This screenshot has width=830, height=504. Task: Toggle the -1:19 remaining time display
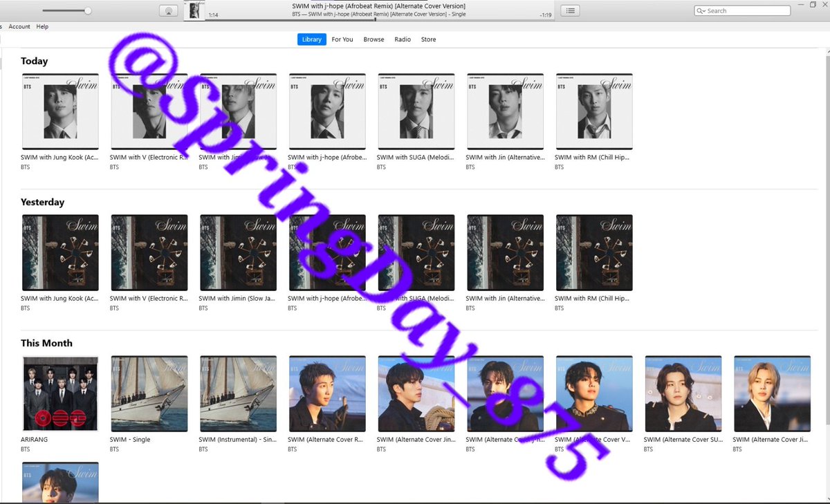(x=545, y=15)
